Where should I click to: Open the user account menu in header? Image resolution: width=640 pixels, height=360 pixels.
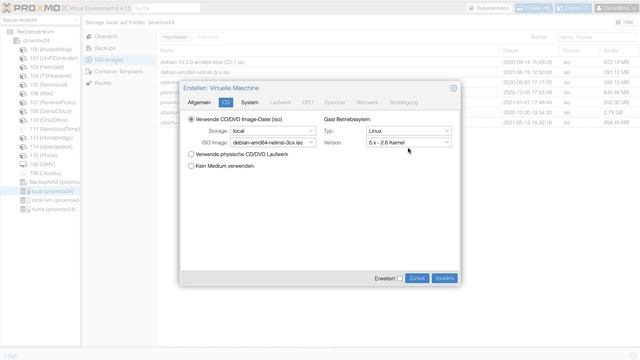click(x=616, y=8)
